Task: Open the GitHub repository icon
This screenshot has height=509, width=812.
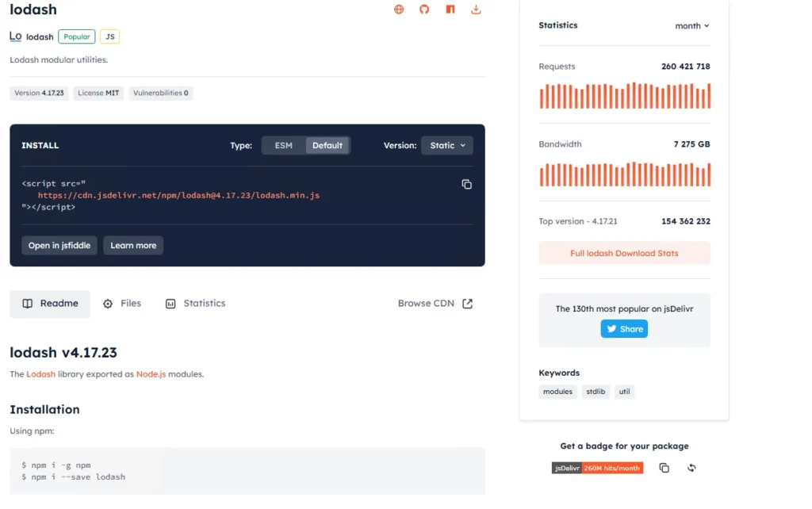Action: pyautogui.click(x=424, y=10)
